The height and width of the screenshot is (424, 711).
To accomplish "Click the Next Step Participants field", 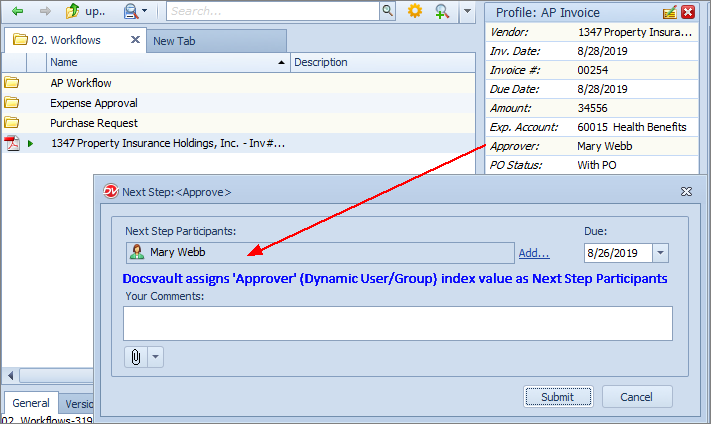I will click(x=320, y=253).
